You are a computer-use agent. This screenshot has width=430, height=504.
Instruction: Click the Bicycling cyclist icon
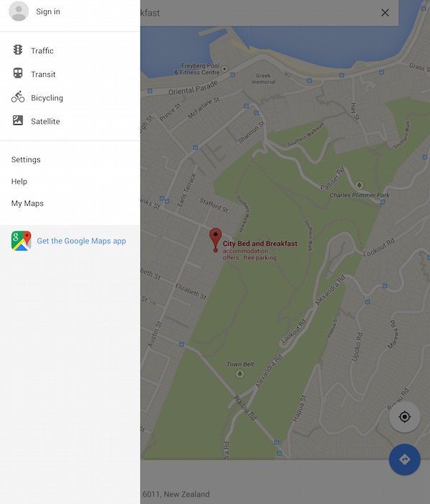pyautogui.click(x=18, y=97)
